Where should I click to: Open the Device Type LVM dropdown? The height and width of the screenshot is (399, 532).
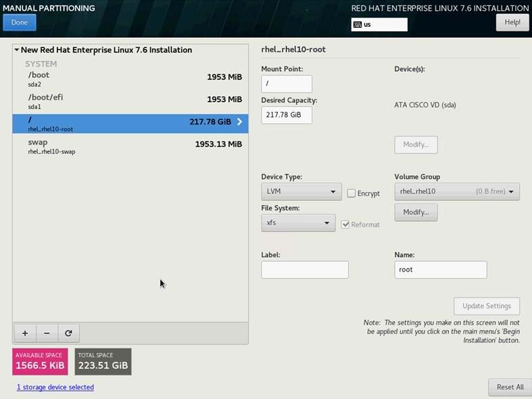click(301, 191)
